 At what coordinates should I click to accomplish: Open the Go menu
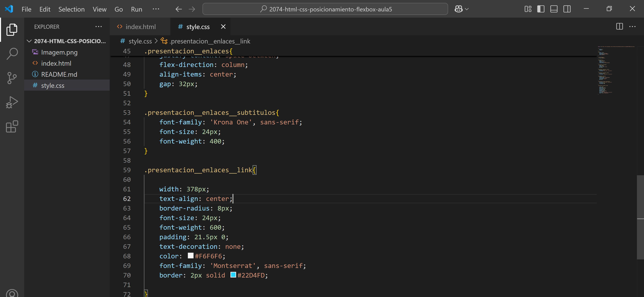pos(119,9)
